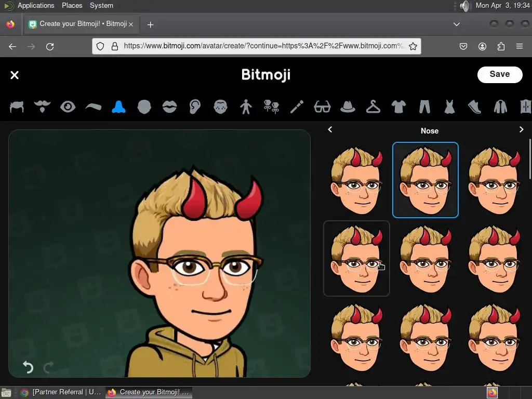
Task: Open the System menu
Action: [x=101, y=5]
